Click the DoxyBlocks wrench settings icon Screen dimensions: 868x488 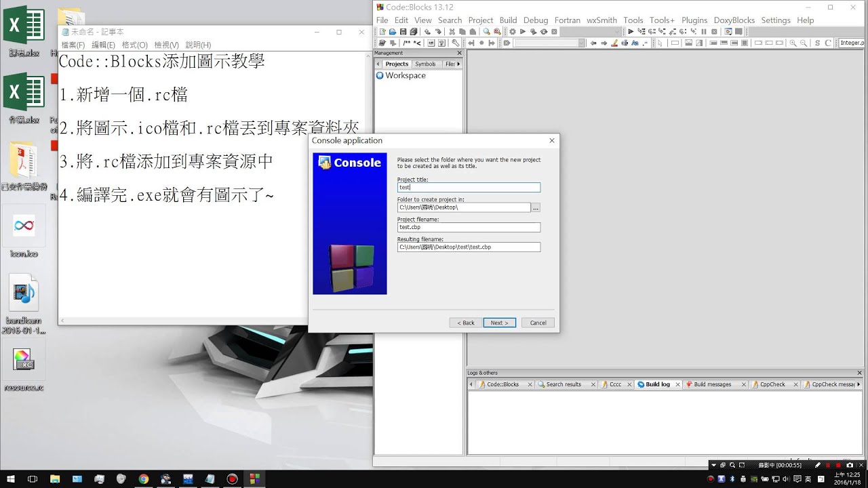click(x=456, y=43)
